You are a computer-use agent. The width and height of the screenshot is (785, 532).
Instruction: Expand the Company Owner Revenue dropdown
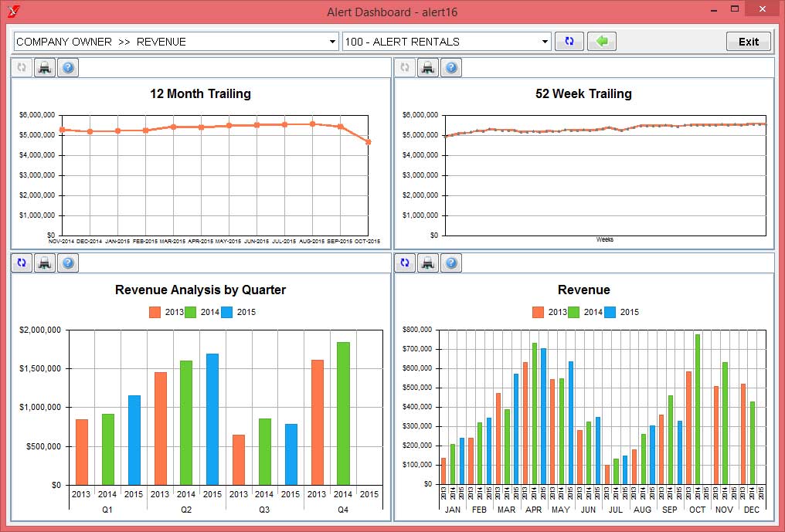pyautogui.click(x=333, y=42)
